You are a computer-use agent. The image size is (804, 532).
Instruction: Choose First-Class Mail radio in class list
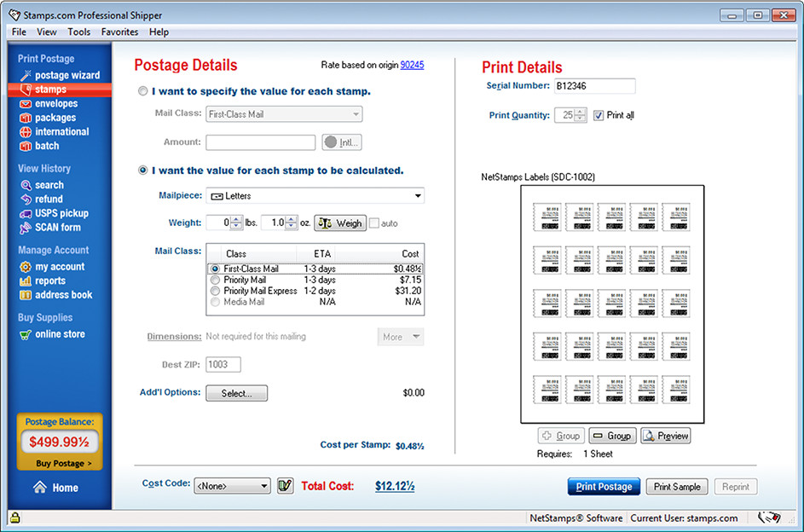216,269
